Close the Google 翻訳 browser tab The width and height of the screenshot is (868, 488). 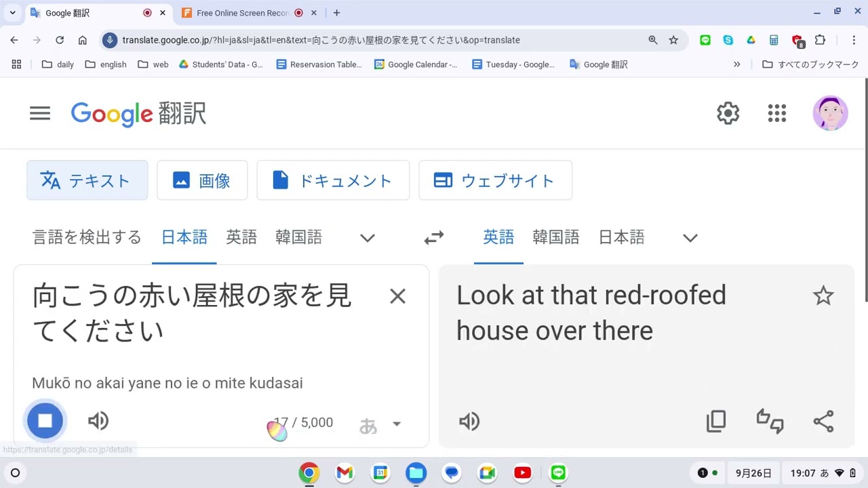(163, 13)
